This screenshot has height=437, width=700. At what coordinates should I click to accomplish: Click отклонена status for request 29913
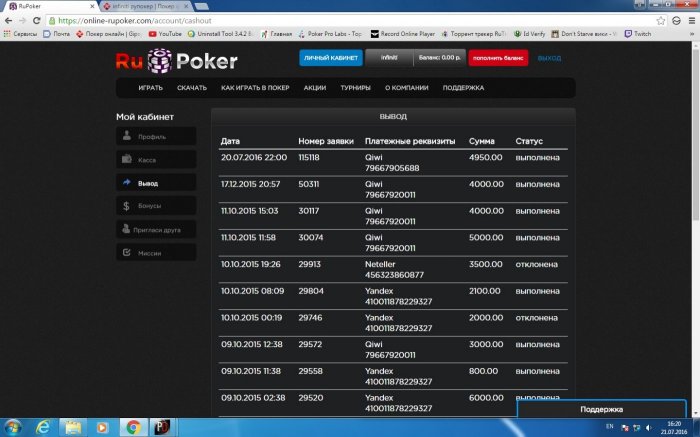click(537, 264)
